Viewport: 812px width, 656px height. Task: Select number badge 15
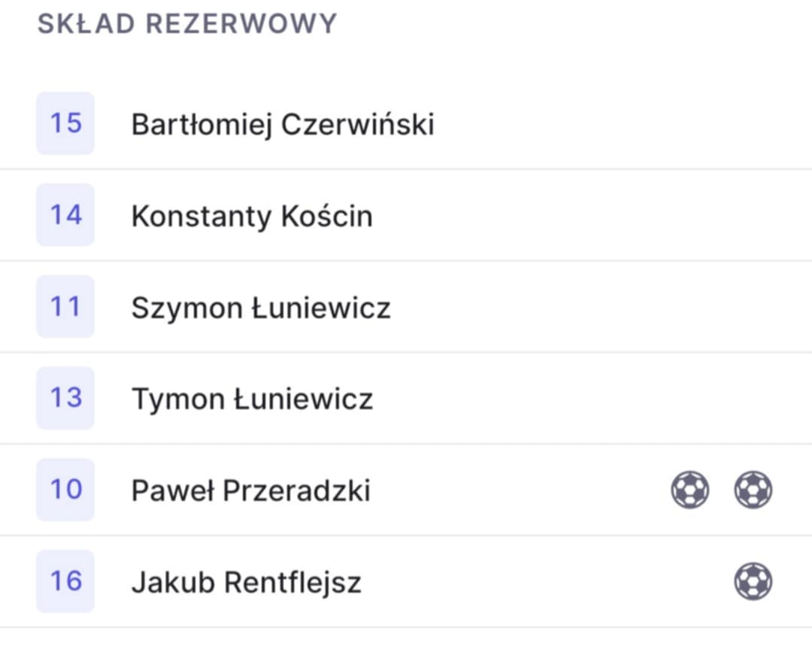click(x=65, y=123)
